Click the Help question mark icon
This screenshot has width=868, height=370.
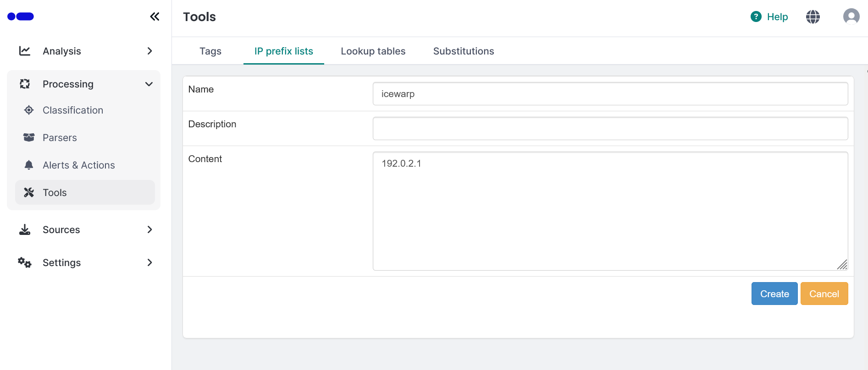[x=756, y=16]
